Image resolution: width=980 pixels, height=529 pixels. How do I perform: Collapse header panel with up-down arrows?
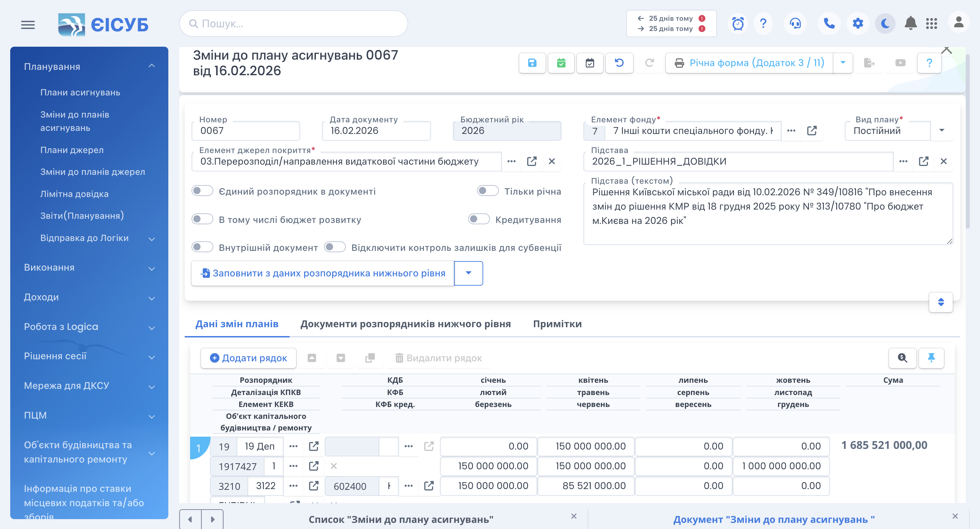(940, 302)
